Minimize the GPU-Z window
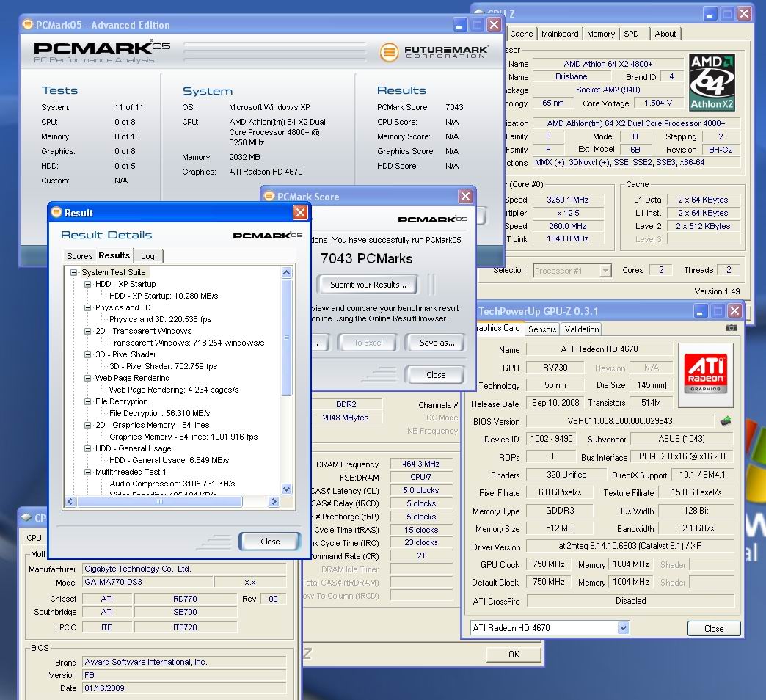This screenshot has width=766, height=700. coord(700,310)
